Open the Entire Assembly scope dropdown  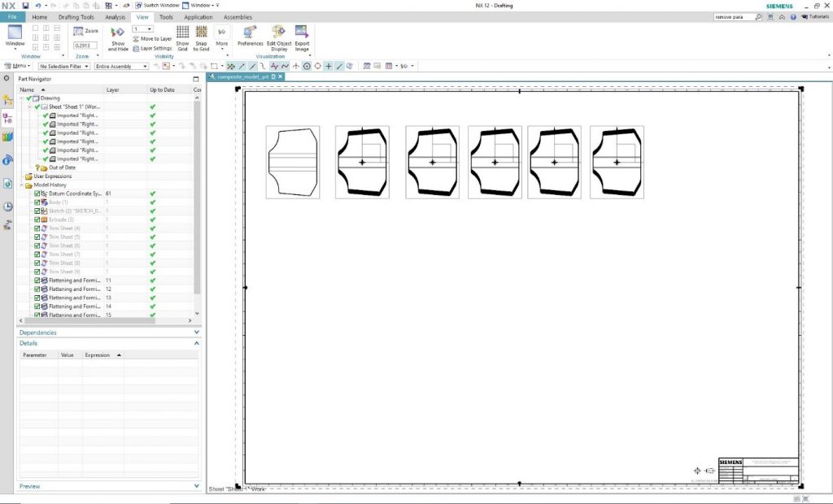pos(121,66)
